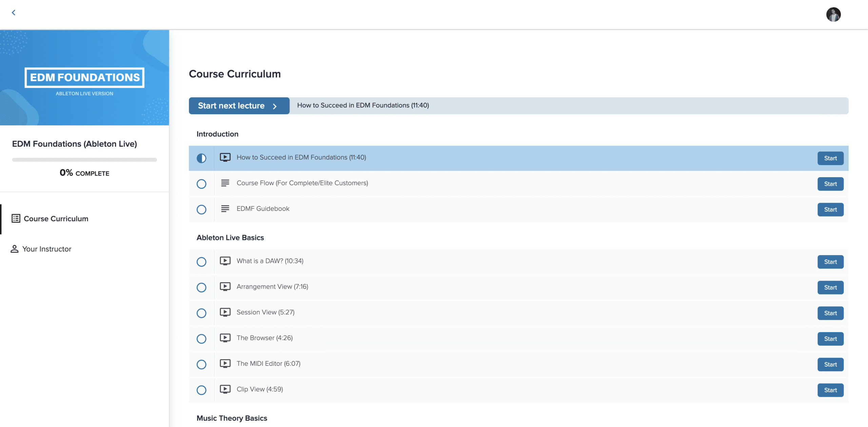Start The MIDI Editor lecture
The image size is (868, 427).
coord(830,365)
